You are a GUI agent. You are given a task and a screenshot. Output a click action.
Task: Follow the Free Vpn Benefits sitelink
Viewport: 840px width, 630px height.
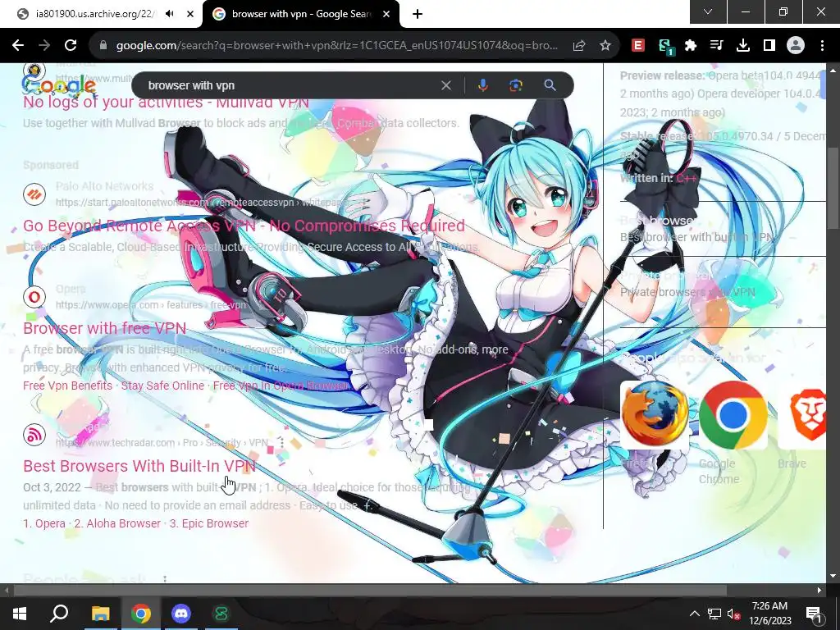[x=67, y=386]
